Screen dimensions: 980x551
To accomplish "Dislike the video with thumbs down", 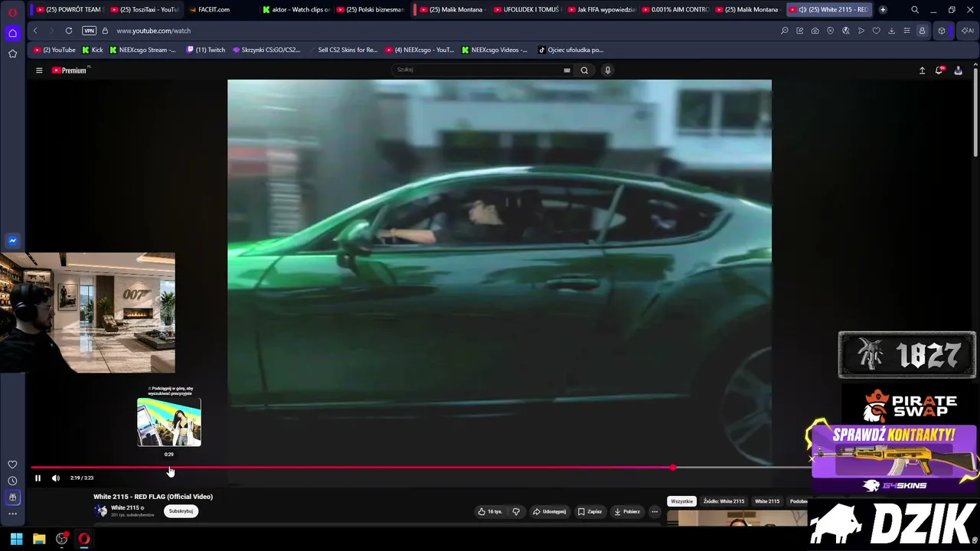I will point(516,511).
